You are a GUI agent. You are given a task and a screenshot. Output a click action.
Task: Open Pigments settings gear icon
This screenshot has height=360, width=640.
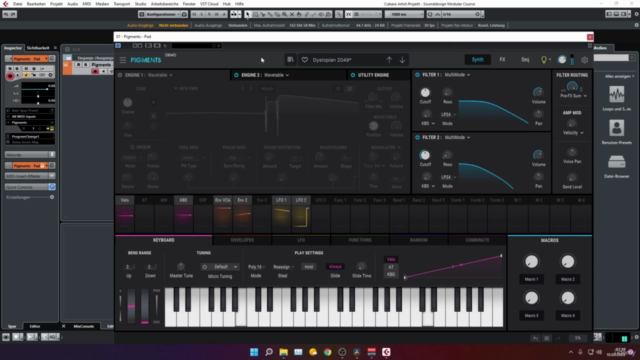click(x=584, y=60)
